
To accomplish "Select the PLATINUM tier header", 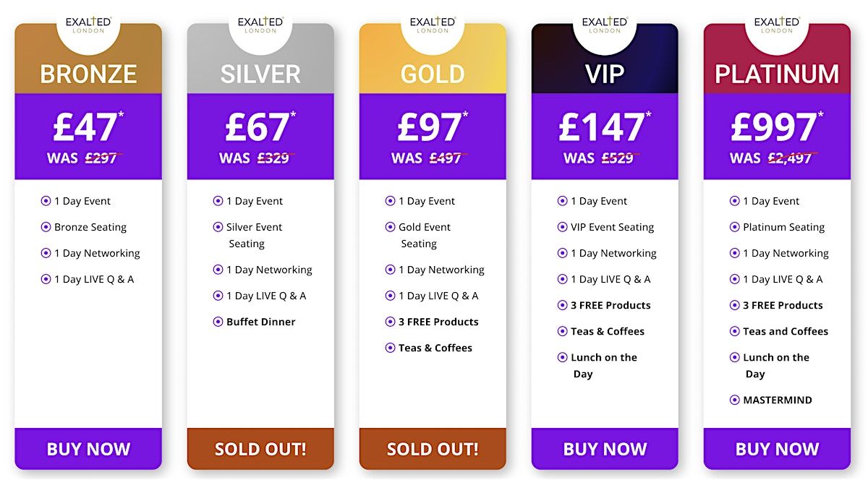I will tap(777, 74).
